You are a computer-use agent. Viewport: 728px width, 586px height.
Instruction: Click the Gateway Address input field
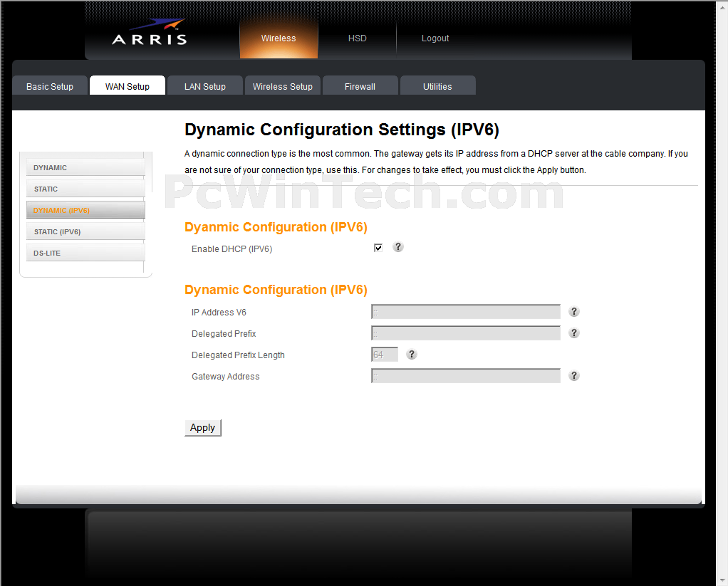click(x=466, y=376)
